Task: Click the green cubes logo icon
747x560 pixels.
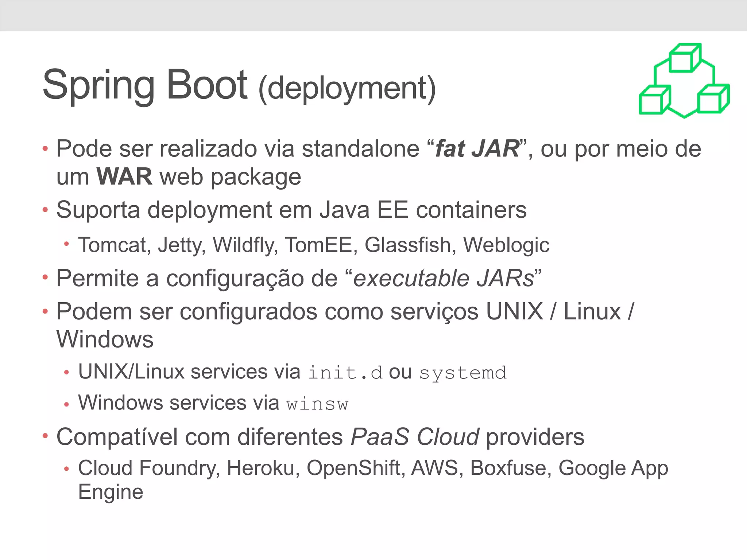Action: [x=684, y=81]
